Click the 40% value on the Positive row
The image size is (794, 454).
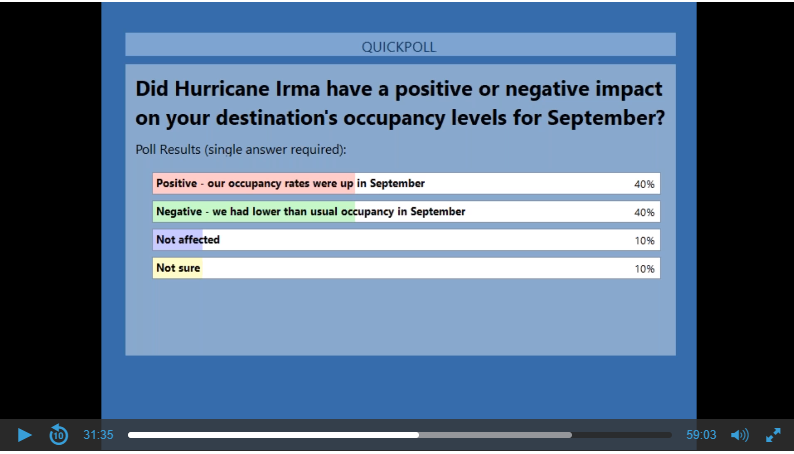pyautogui.click(x=644, y=184)
